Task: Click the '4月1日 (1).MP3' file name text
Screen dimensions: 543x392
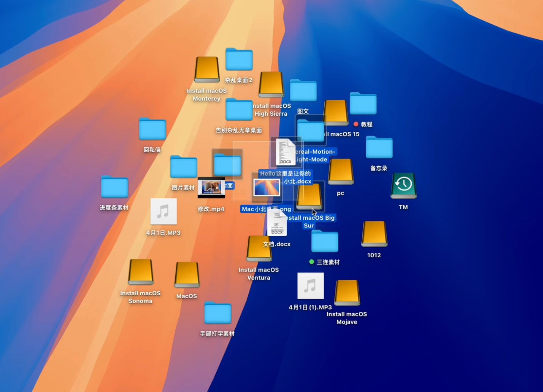Action: (310, 307)
